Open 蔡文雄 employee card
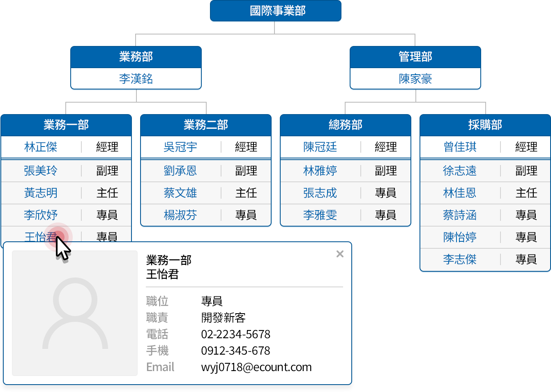551x392 pixels. (180, 193)
